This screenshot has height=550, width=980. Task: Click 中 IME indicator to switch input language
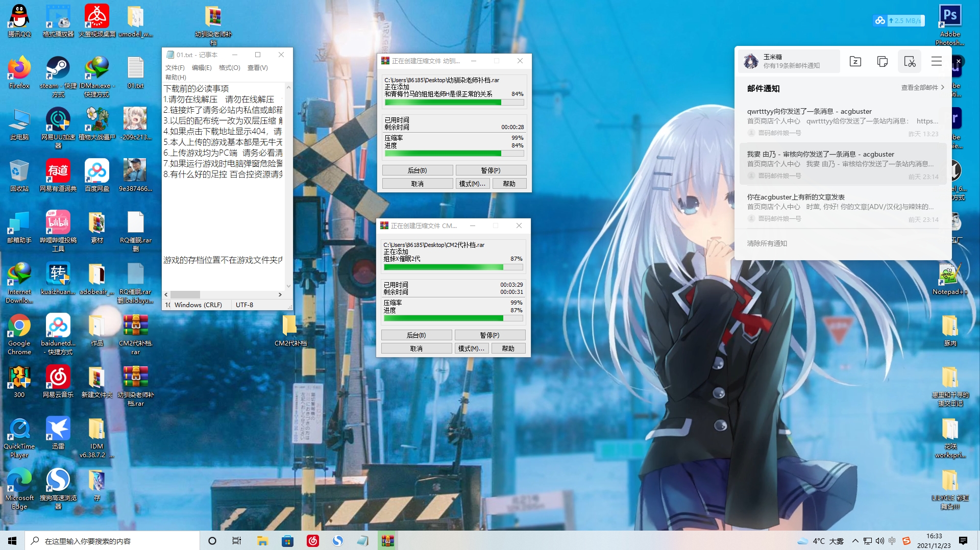(x=892, y=541)
